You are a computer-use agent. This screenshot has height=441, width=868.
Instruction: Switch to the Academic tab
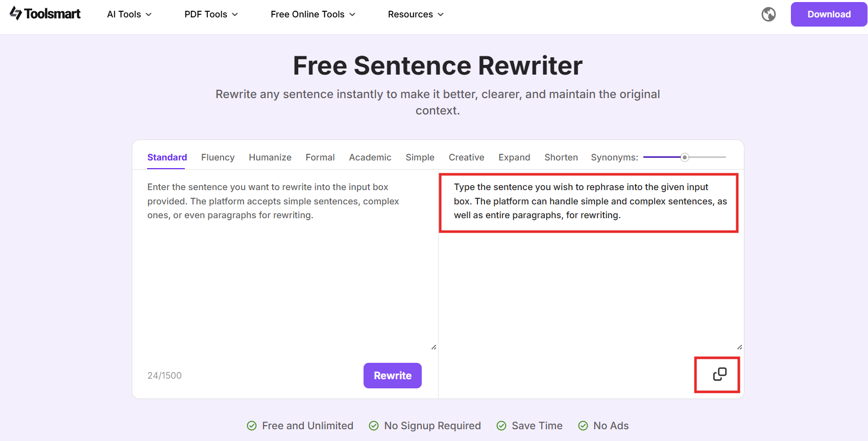[370, 157]
